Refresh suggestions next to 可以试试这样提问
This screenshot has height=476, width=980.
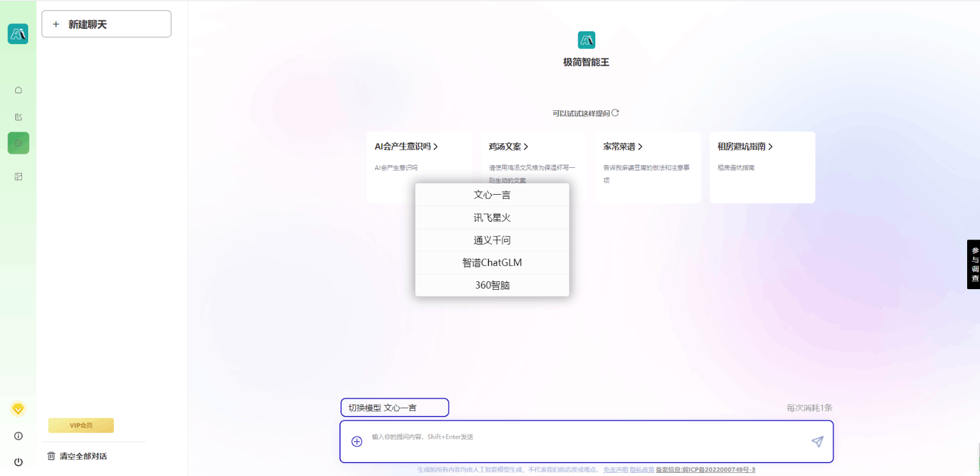tap(616, 113)
